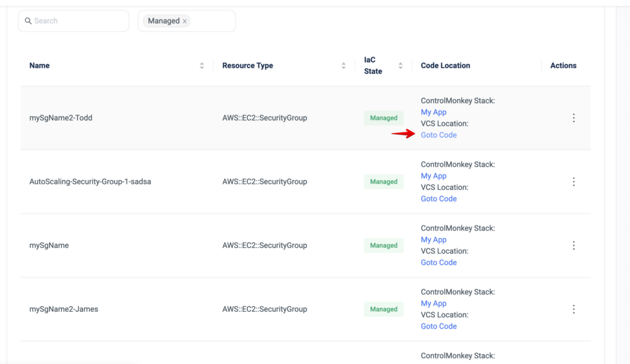630x364 pixels.
Task: Open My App stack for AutoScaling-Security-Group-1-sadsa row
Action: click(434, 176)
